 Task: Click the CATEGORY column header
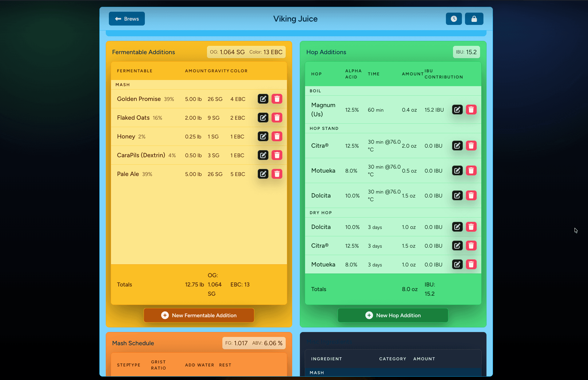click(x=392, y=359)
